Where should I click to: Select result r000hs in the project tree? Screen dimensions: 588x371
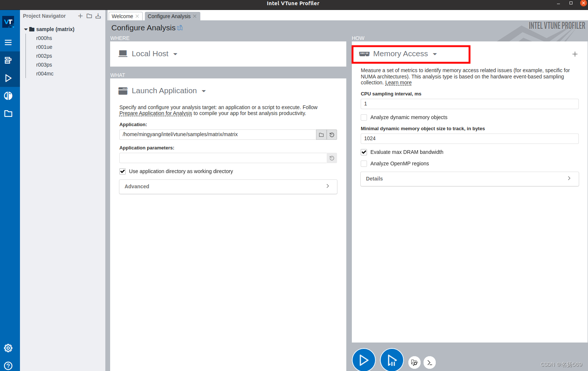point(44,38)
